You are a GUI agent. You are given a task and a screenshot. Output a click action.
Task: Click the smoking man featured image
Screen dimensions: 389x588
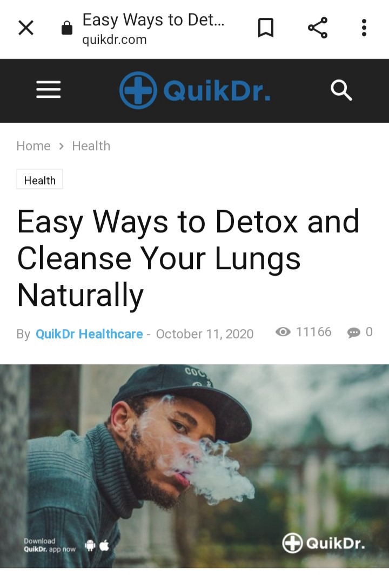point(194,466)
